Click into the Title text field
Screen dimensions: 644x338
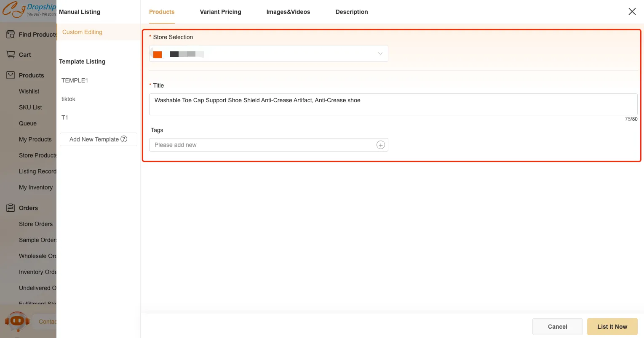point(393,104)
